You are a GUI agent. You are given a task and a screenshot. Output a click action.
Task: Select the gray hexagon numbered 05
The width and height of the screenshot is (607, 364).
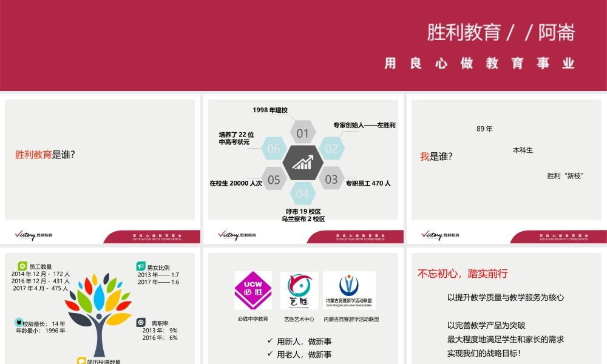tap(274, 179)
